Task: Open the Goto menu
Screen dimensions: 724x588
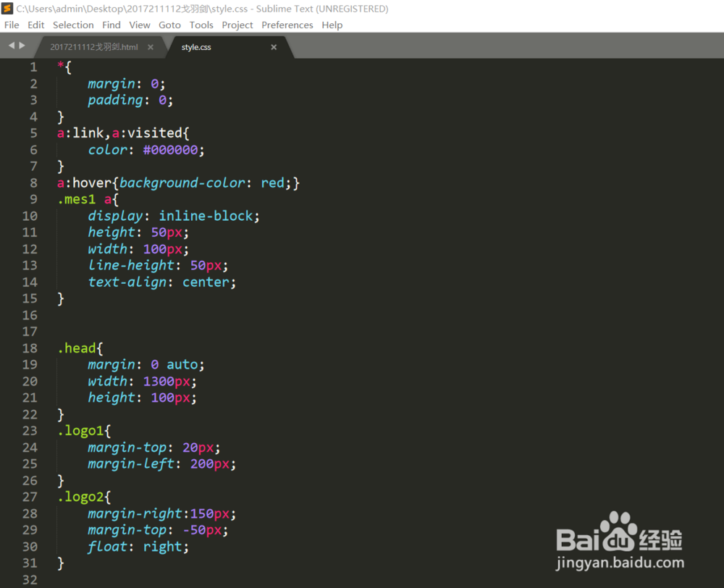Action: [169, 25]
